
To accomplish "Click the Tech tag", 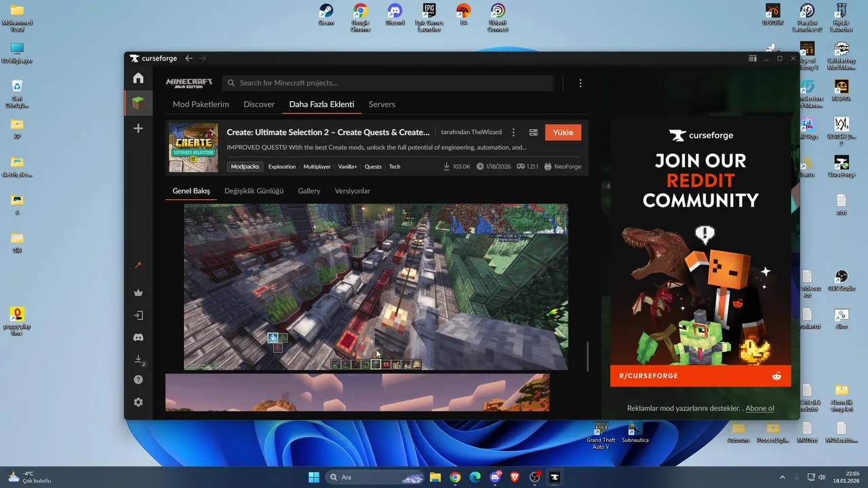I will tap(395, 166).
